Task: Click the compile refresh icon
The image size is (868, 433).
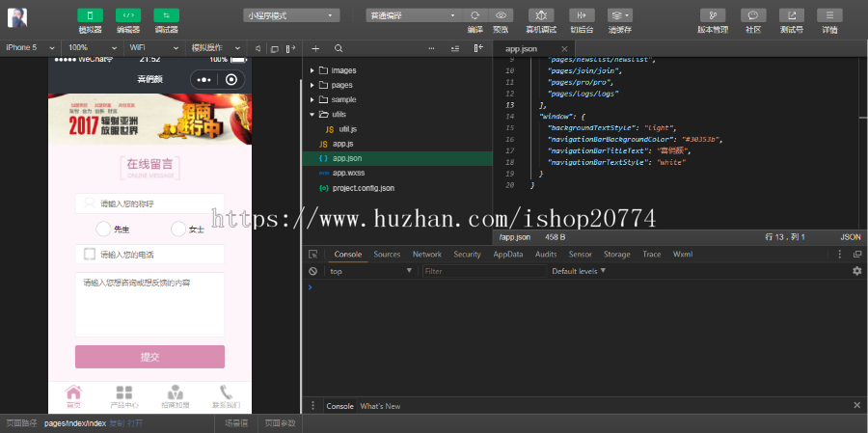Action: 475,15
